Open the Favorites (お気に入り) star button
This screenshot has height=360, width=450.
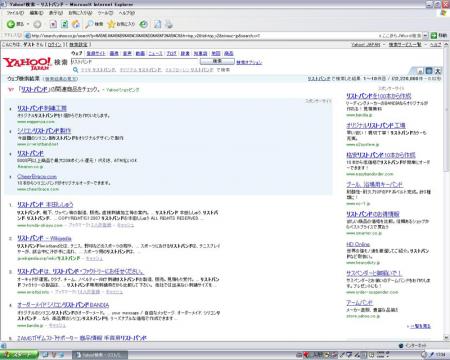121,24
